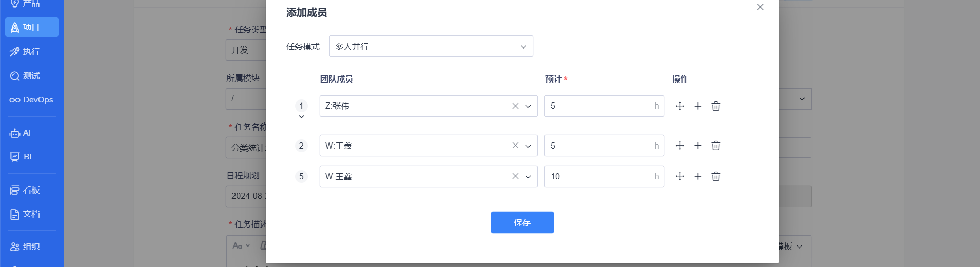Viewport: 980px width, 267px height.
Task: Open the 测试 sidebar section
Action: click(x=32, y=76)
